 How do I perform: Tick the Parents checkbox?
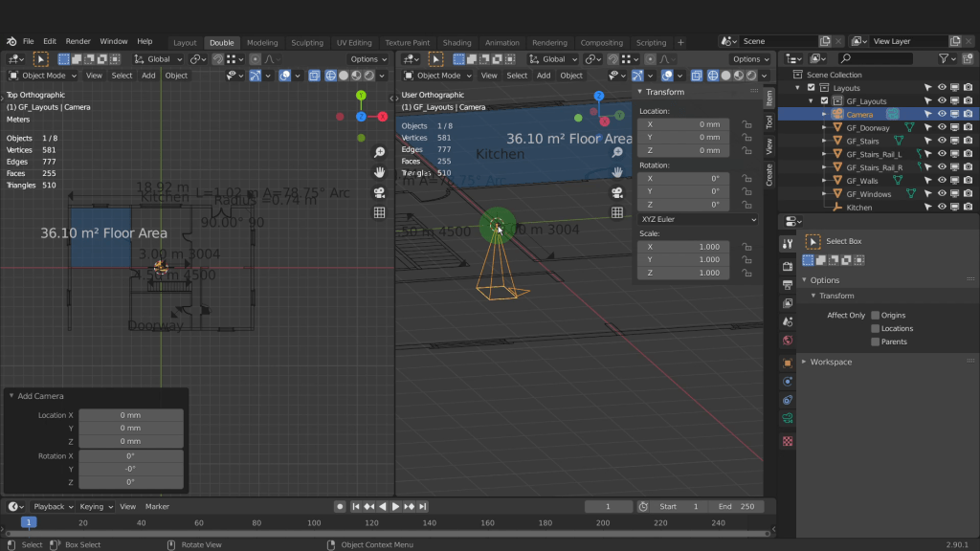[x=875, y=342]
